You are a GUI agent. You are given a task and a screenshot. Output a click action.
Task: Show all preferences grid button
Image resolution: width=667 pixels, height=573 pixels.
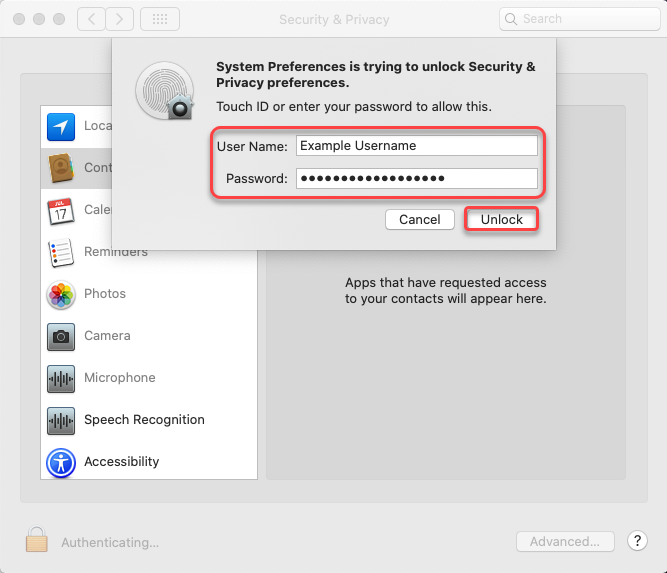pos(161,19)
